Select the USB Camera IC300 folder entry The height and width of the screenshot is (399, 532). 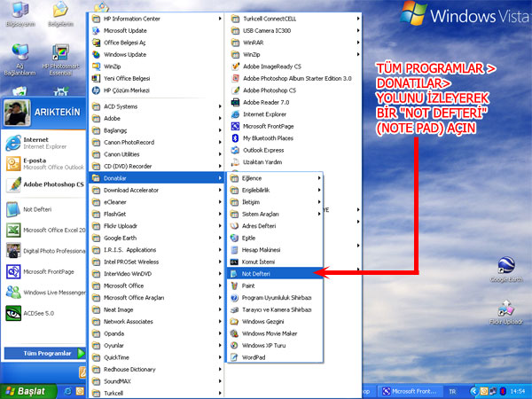click(293, 30)
